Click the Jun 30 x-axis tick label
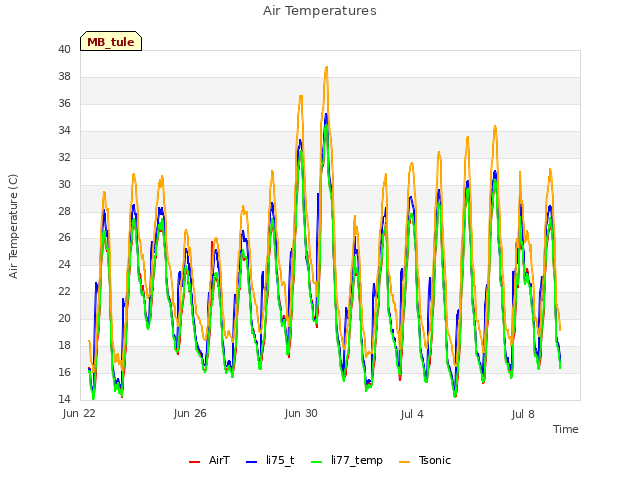Viewport: 640px width, 480px height. coord(301,413)
